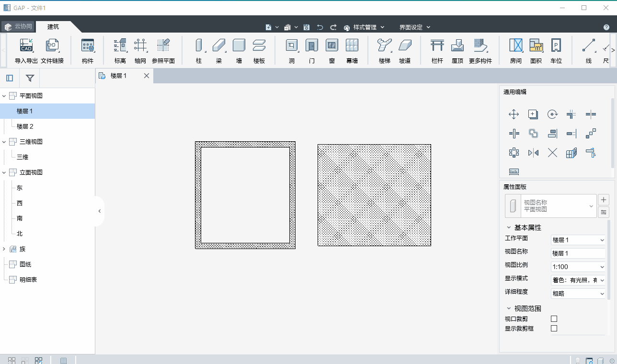
Task: Select 楼层 2 in the view tree
Action: point(25,126)
